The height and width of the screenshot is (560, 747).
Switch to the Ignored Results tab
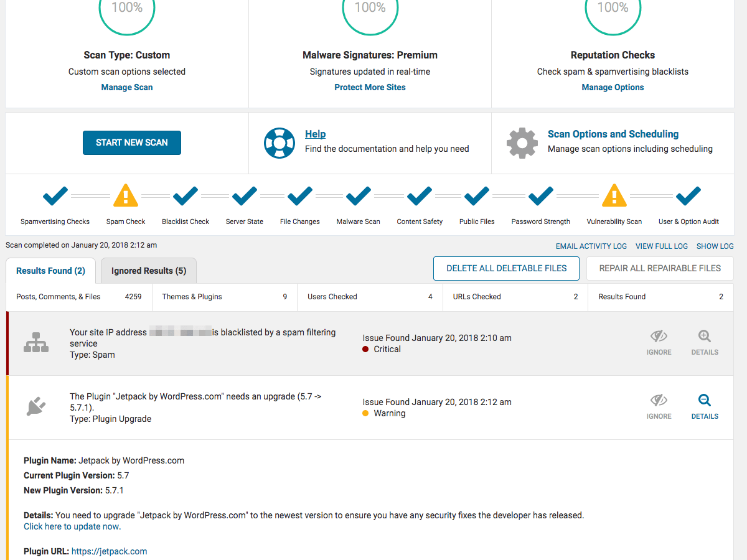click(148, 270)
